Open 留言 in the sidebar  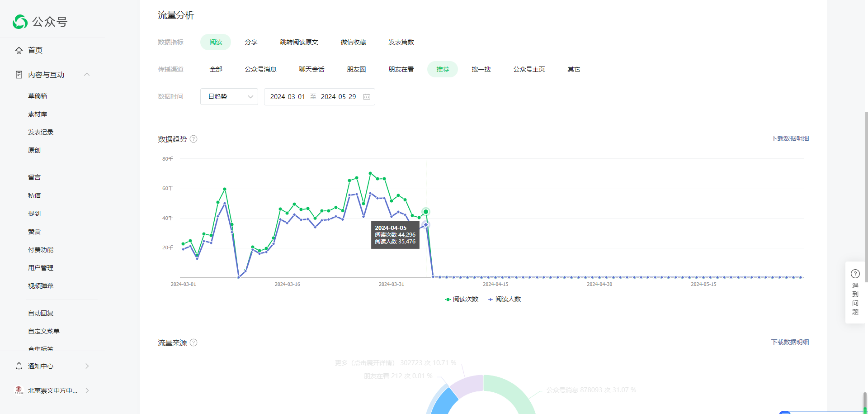coord(34,177)
